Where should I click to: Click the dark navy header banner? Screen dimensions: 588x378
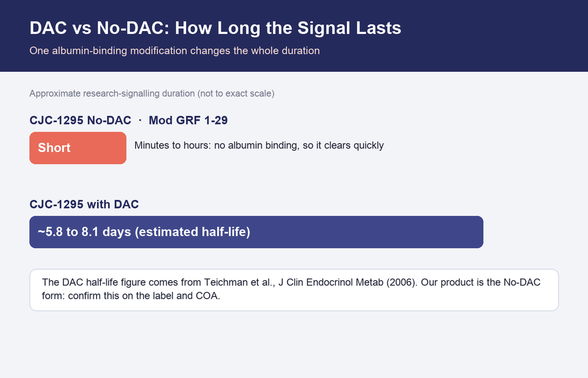[294, 36]
